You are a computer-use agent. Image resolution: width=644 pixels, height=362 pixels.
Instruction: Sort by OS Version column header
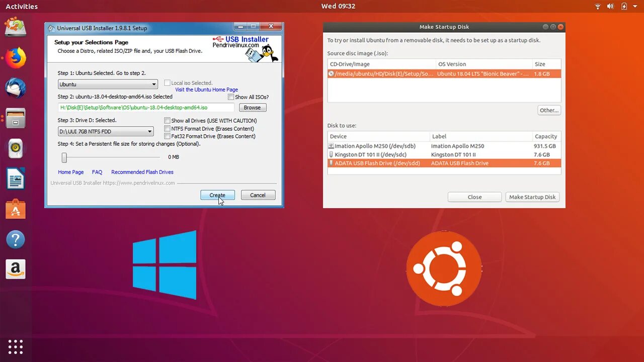tap(484, 64)
